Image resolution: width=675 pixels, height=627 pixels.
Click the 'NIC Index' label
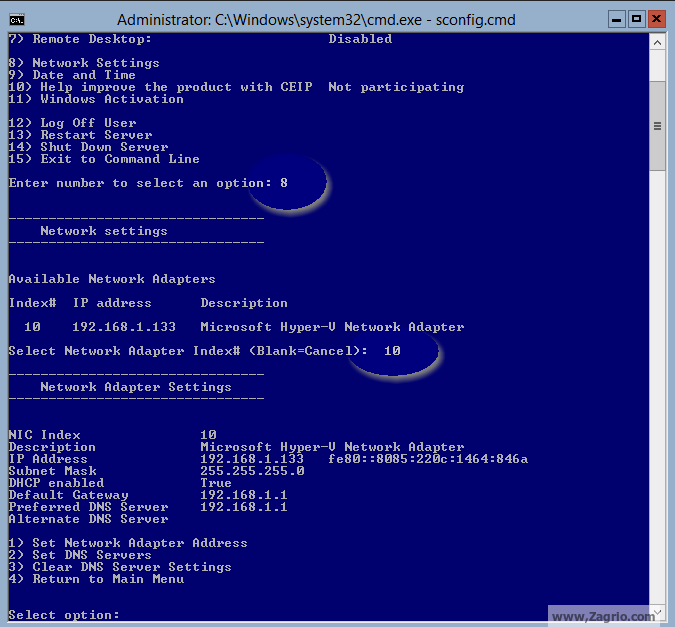[44, 435]
